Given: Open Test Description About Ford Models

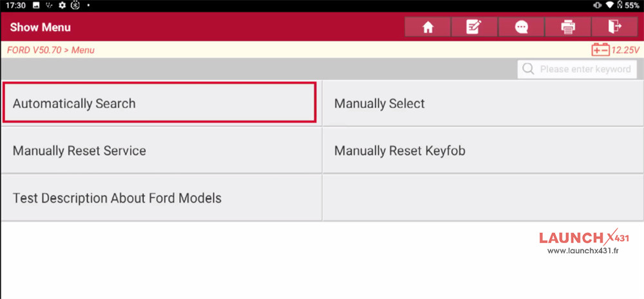Looking at the screenshot, I should (x=162, y=198).
